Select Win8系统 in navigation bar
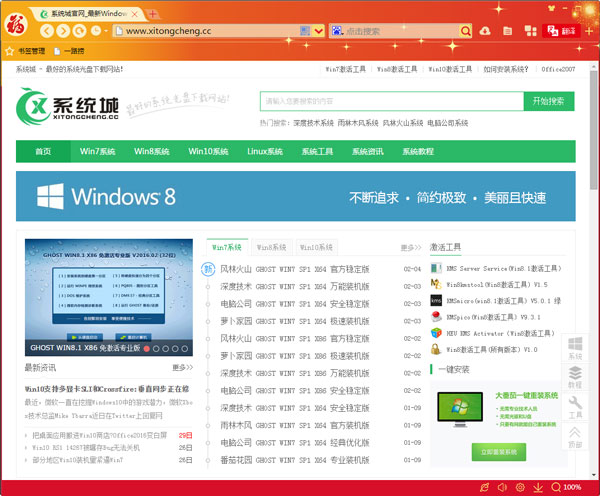Screen dimensions: 600x496 152,152
